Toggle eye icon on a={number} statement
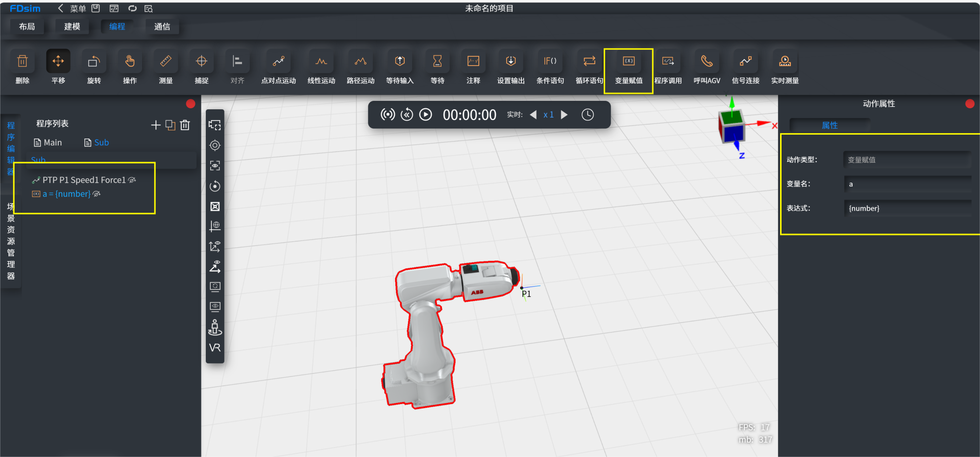The image size is (980, 457). 97,194
